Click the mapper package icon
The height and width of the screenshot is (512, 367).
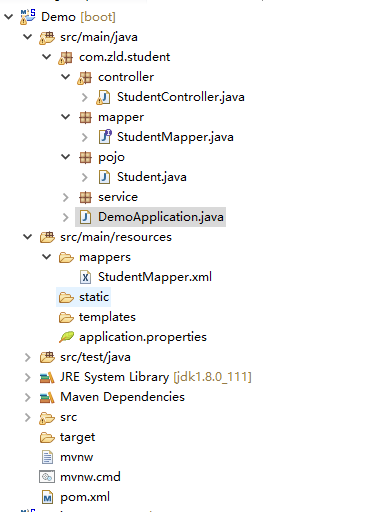pyautogui.click(x=85, y=117)
